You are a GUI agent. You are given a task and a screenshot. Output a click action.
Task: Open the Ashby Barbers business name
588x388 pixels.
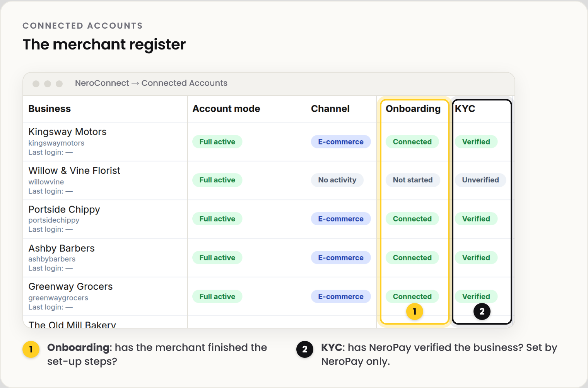pos(62,248)
